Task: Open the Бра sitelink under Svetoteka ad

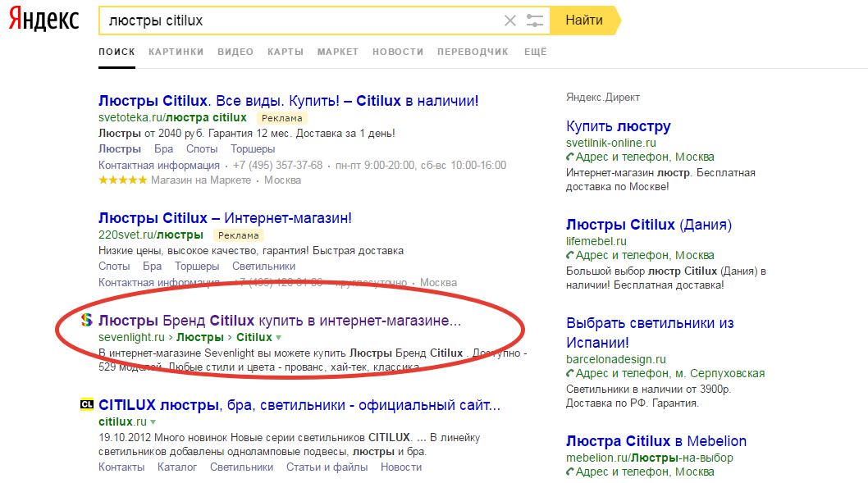Action: (164, 148)
